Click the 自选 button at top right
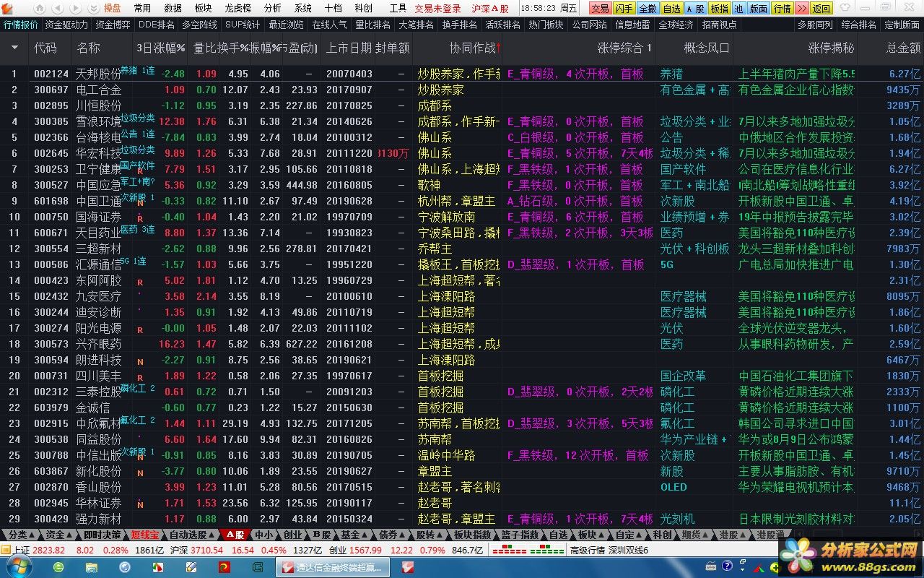 (671, 9)
